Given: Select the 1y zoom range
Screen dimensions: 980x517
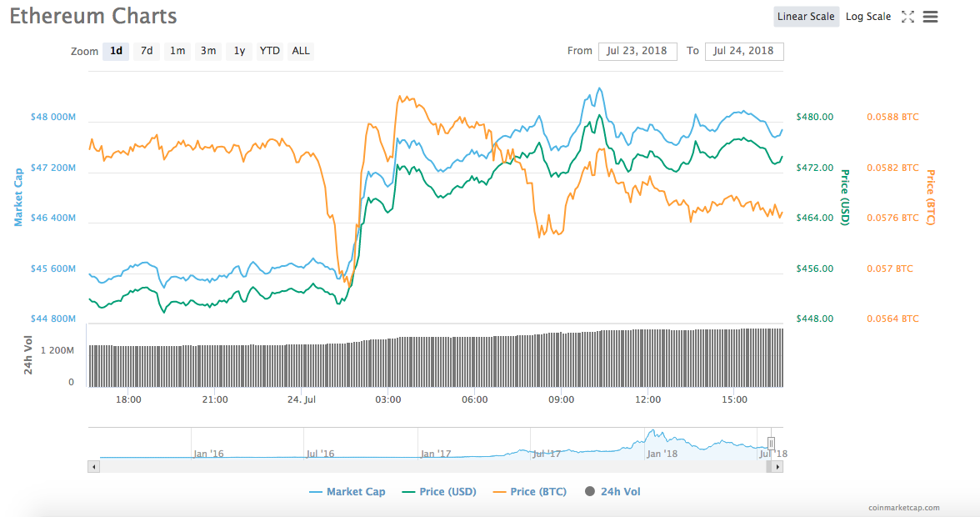Looking at the screenshot, I should click(239, 51).
